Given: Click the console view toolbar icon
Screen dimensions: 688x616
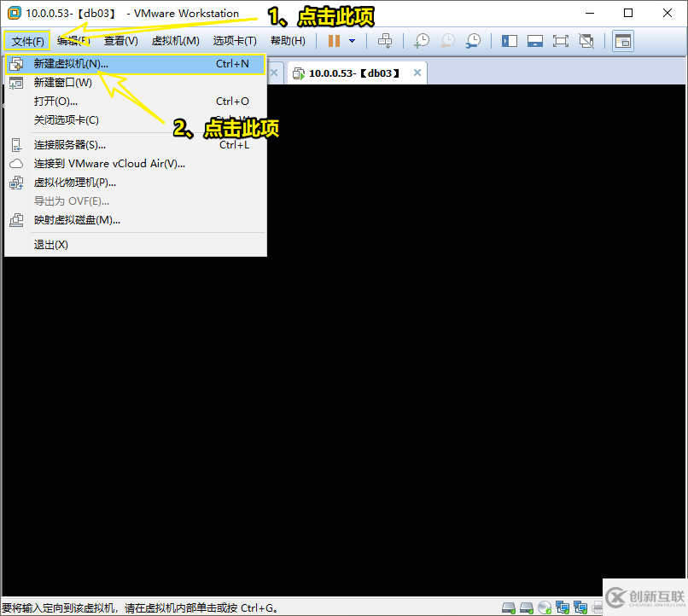Looking at the screenshot, I should [623, 41].
